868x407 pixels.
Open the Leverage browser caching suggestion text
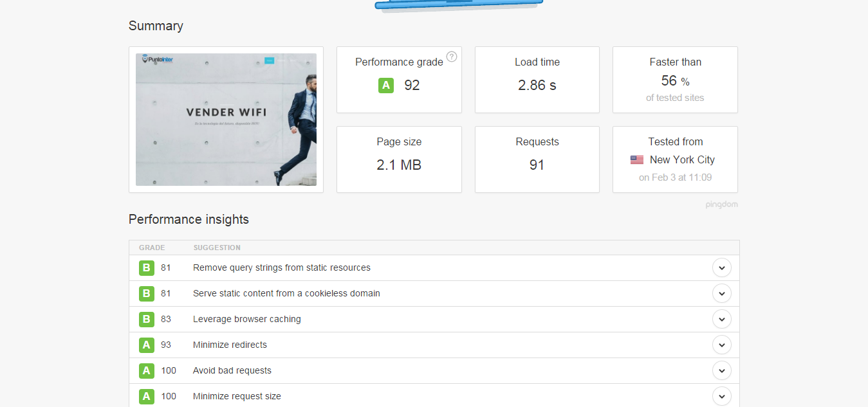246,319
